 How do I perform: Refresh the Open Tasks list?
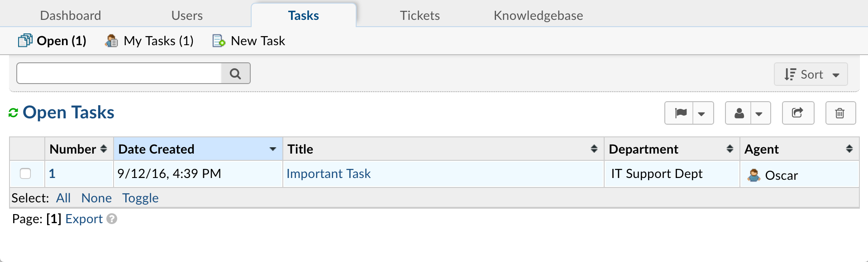(x=13, y=112)
